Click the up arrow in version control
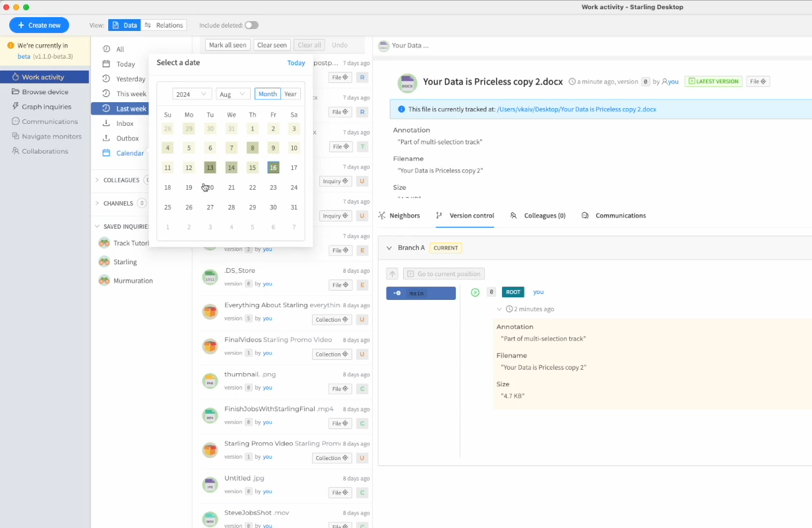This screenshot has height=528, width=812. coord(392,274)
